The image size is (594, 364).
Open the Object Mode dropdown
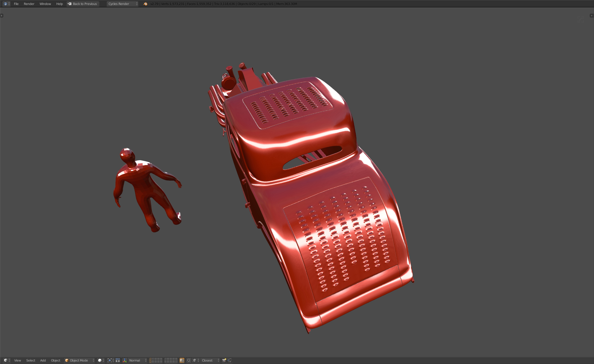(79, 360)
